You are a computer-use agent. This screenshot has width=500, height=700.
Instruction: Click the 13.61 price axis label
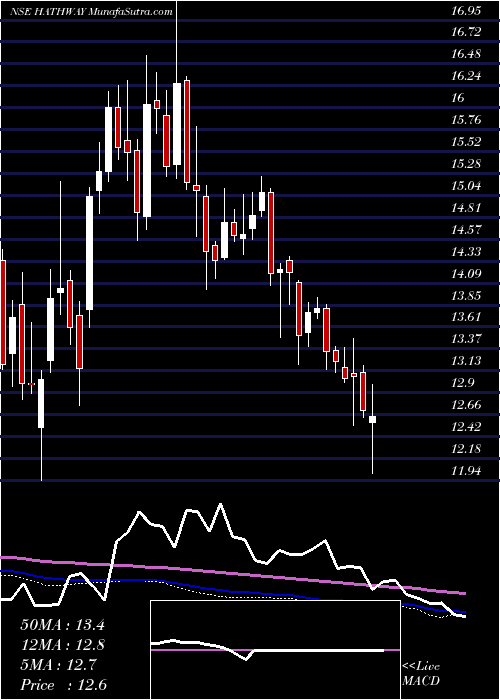point(467,317)
